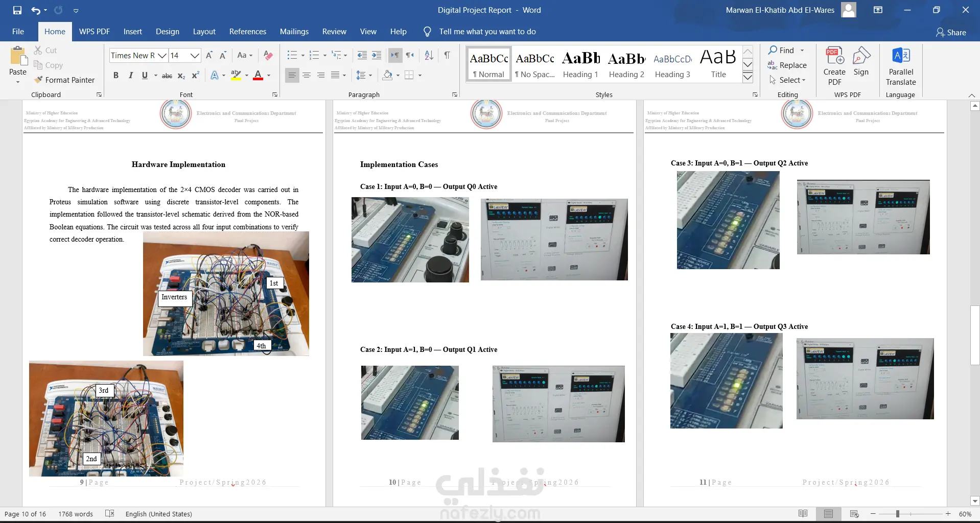Activate Format Painter

64,80
